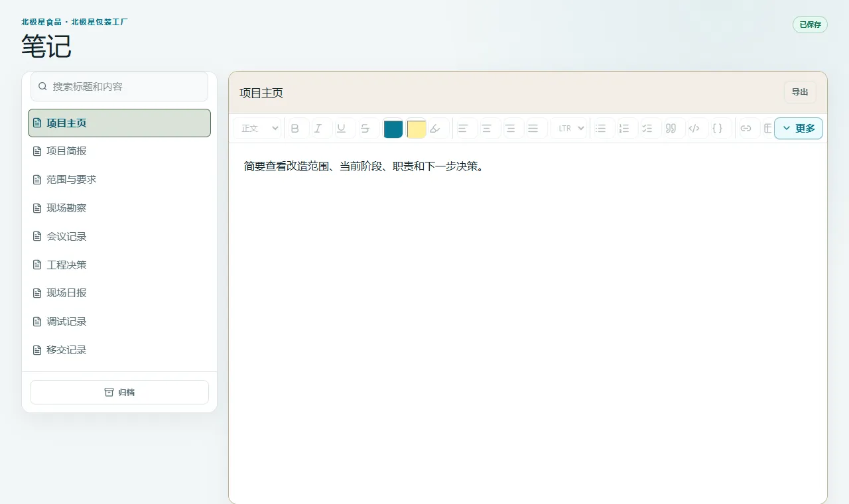Toggle underline formatting in the toolbar
Viewport: 849px width, 504px height.
[x=341, y=129]
